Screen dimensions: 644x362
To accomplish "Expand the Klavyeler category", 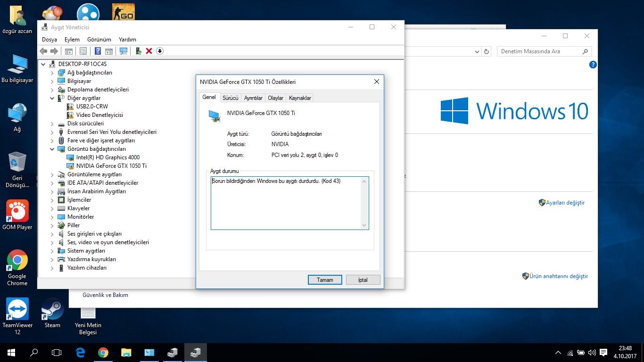I will 52,208.
